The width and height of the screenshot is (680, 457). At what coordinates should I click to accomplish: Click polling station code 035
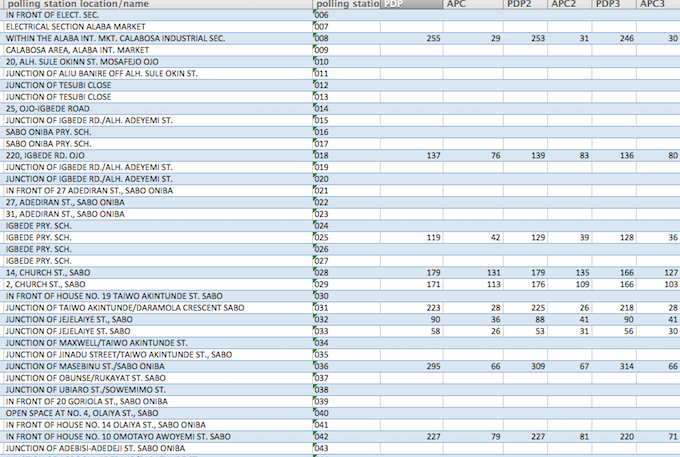click(x=347, y=354)
